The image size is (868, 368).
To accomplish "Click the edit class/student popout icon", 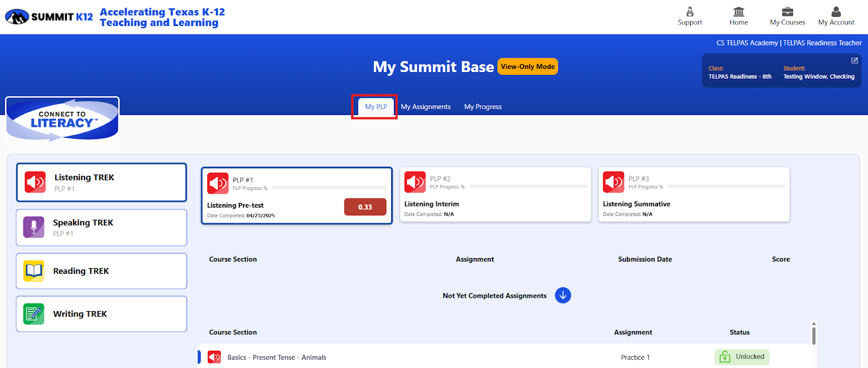I will click(854, 60).
